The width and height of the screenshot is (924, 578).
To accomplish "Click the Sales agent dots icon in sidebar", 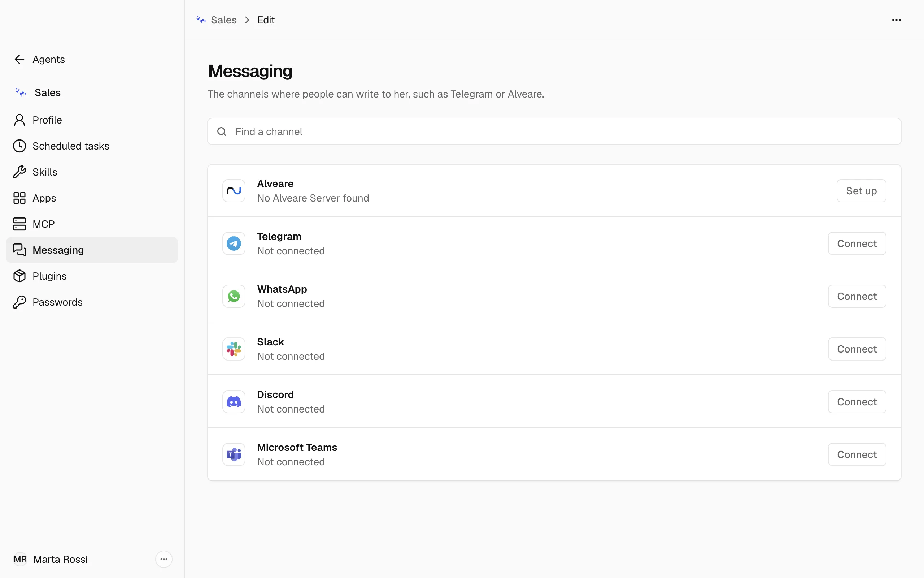I will tap(21, 92).
